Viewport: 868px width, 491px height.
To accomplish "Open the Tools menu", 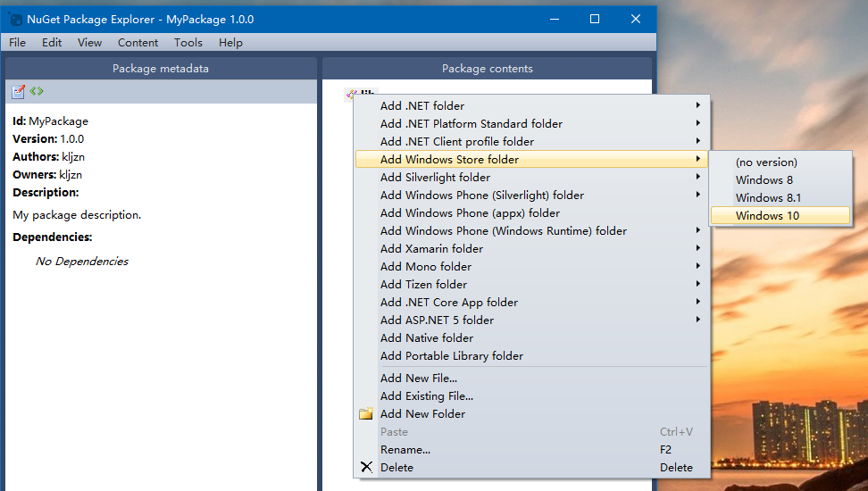I will click(x=188, y=43).
